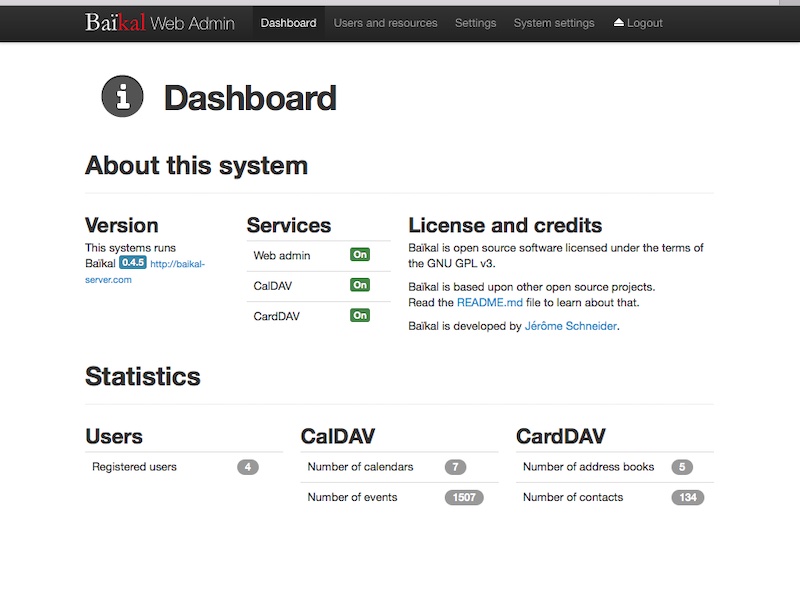
Task: Click the 'Version' heading
Action: pyautogui.click(x=121, y=225)
